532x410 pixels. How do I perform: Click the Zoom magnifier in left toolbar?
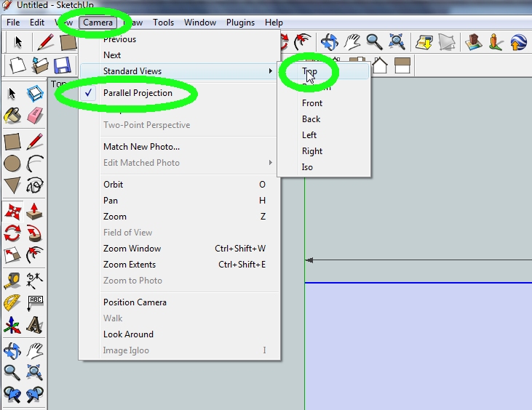(12, 372)
